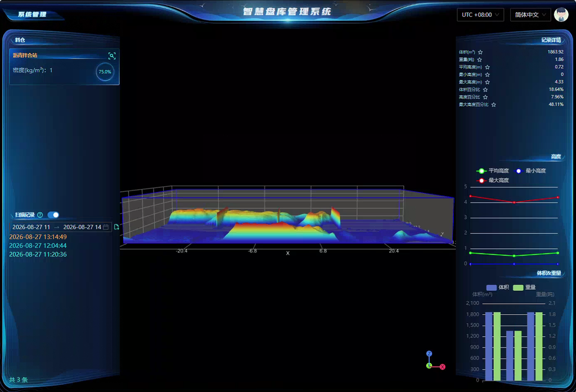The height and width of the screenshot is (392, 576).
Task: Open the 系统管理 menu
Action: 32,14
